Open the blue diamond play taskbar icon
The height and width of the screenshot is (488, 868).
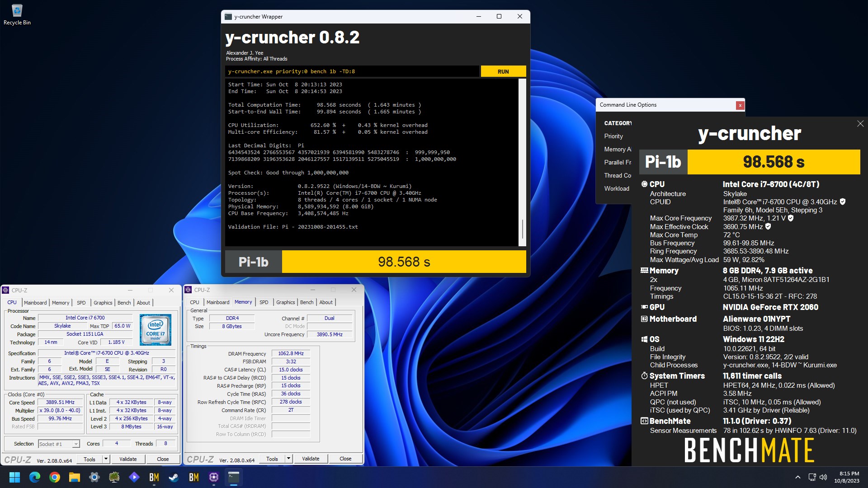[x=134, y=477]
